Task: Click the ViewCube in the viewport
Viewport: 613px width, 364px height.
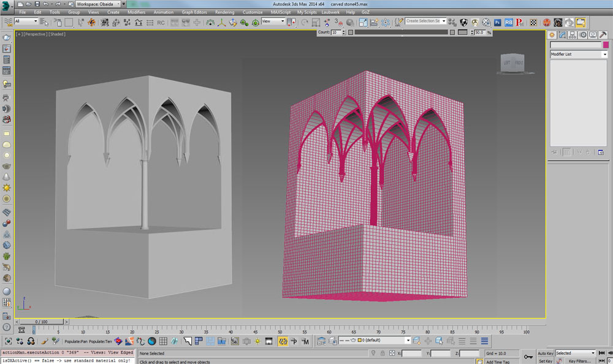Action: click(x=513, y=64)
